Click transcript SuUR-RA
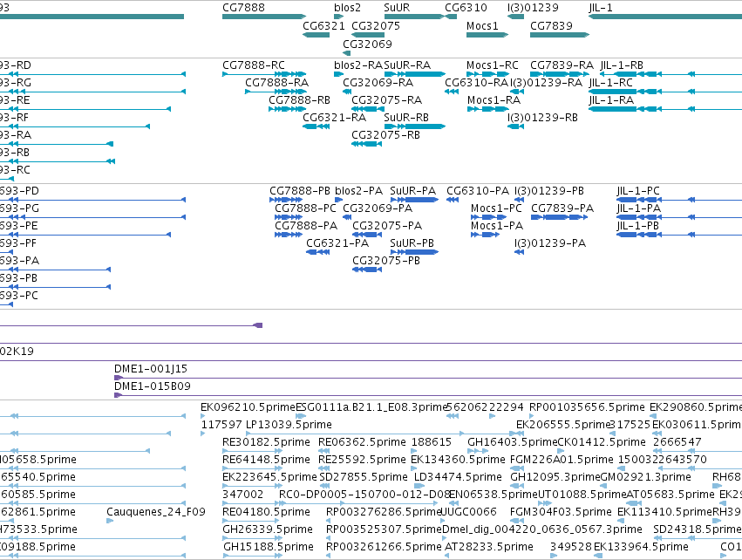The width and height of the screenshot is (742, 560). [407, 65]
